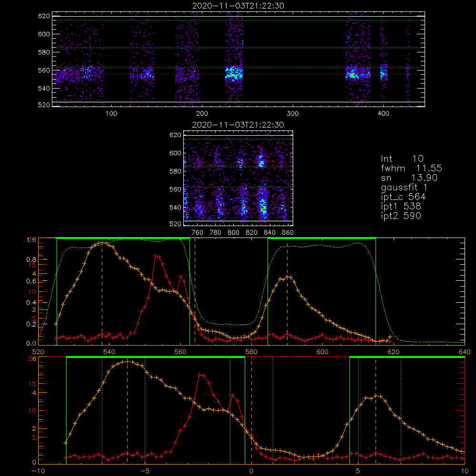Click x-axis label 600 on the profile plot
476x476 pixels.
click(322, 352)
